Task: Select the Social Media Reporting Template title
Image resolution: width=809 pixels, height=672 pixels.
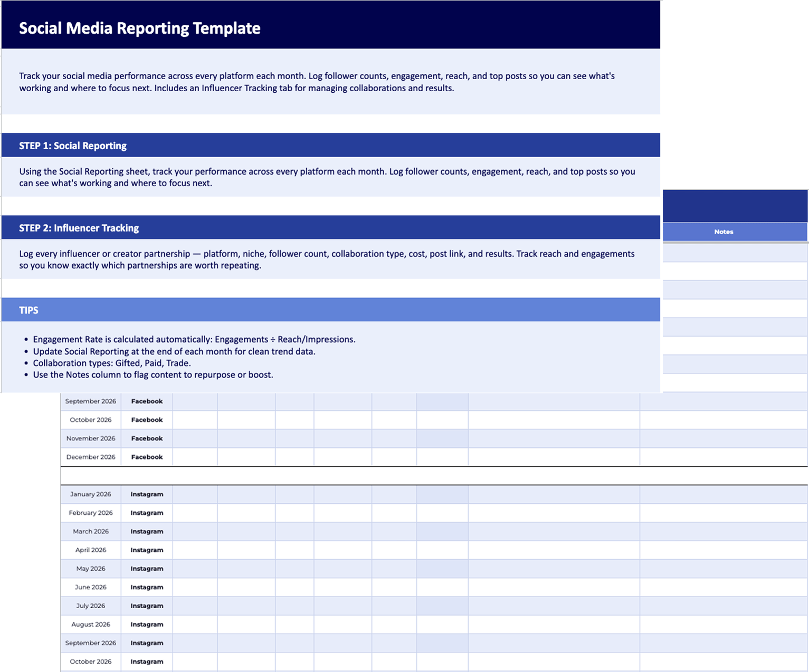Action: [x=140, y=28]
